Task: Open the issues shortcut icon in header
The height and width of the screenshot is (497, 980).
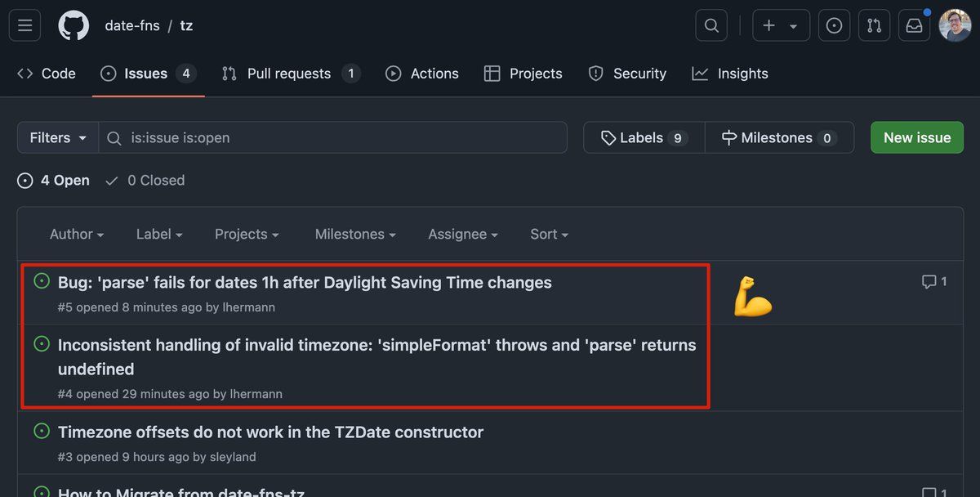Action: pos(834,25)
